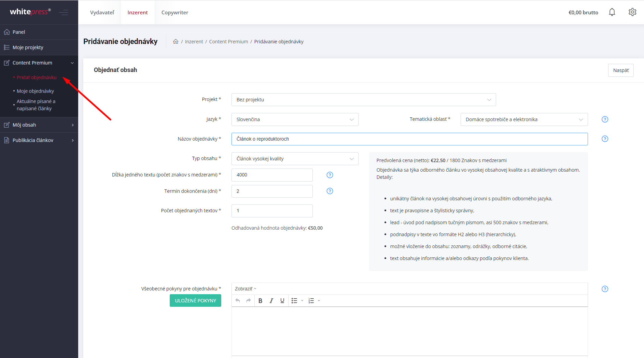Click the home icon in breadcrumb

click(x=176, y=42)
